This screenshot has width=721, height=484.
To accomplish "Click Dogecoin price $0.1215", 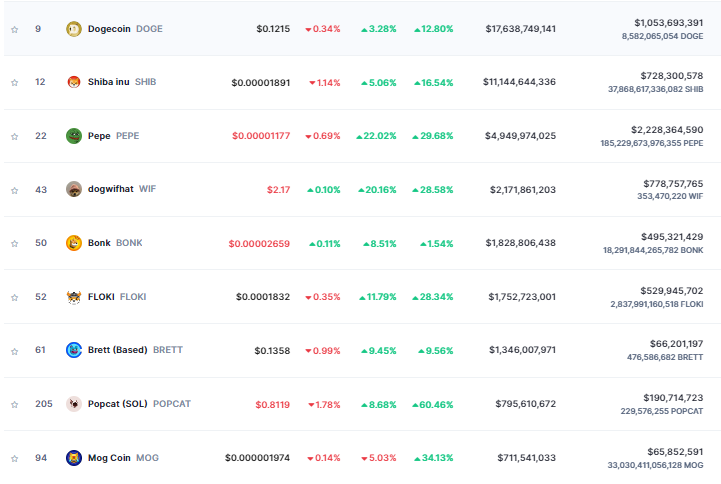I will point(273,29).
